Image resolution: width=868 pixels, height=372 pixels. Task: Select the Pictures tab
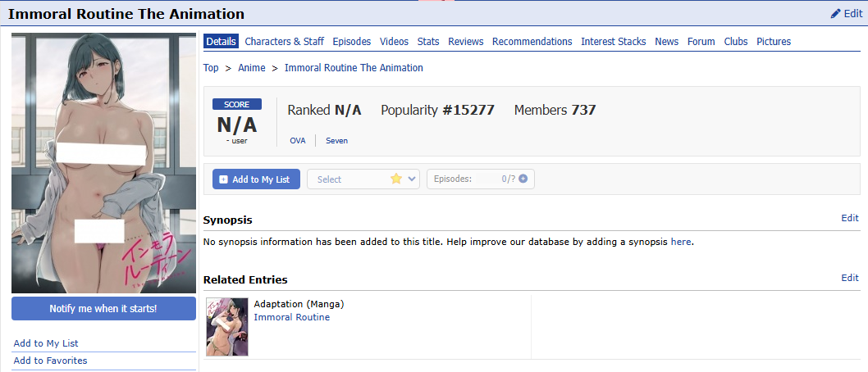[773, 42]
